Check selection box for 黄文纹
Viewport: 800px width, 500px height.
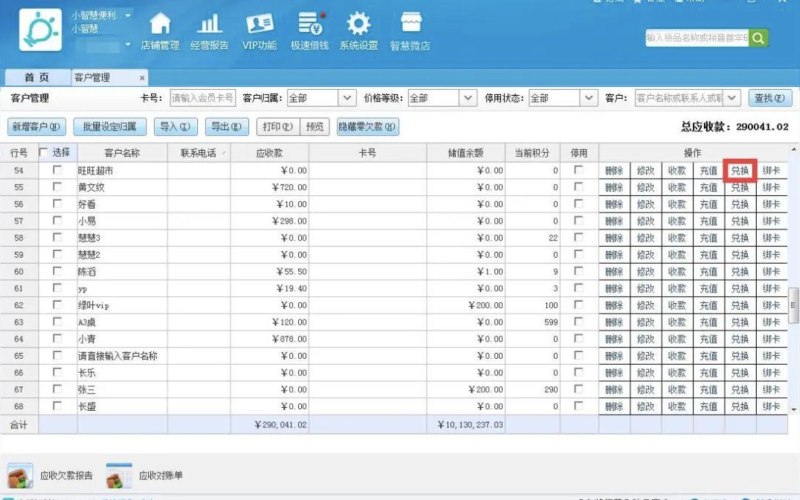57,187
